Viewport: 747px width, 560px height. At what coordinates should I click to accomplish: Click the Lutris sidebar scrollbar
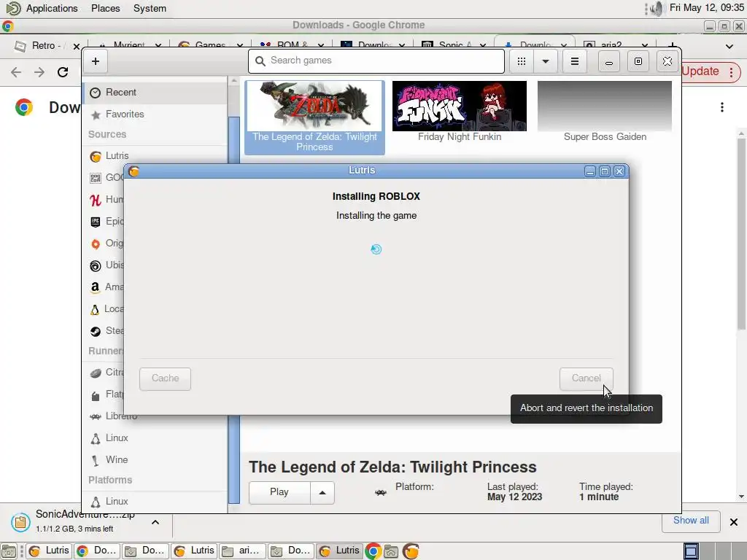click(234, 309)
